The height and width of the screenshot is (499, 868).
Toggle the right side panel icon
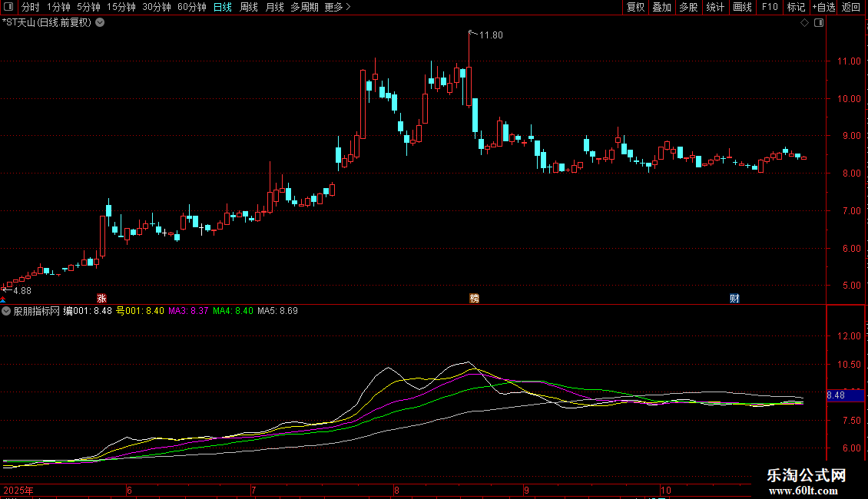click(x=818, y=23)
